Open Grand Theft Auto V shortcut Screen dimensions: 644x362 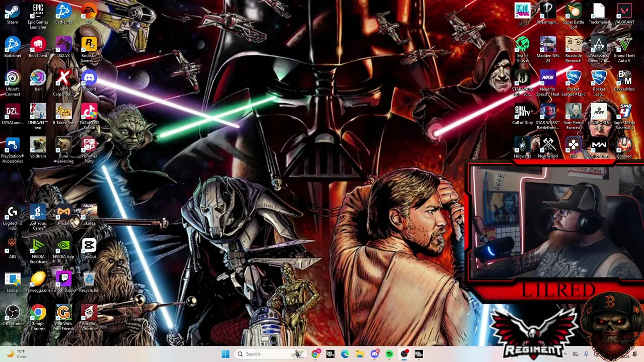pyautogui.click(x=624, y=50)
